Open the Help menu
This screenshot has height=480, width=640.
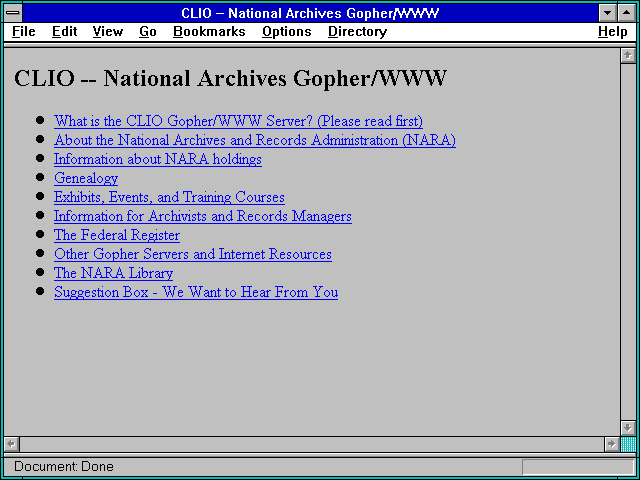613,32
